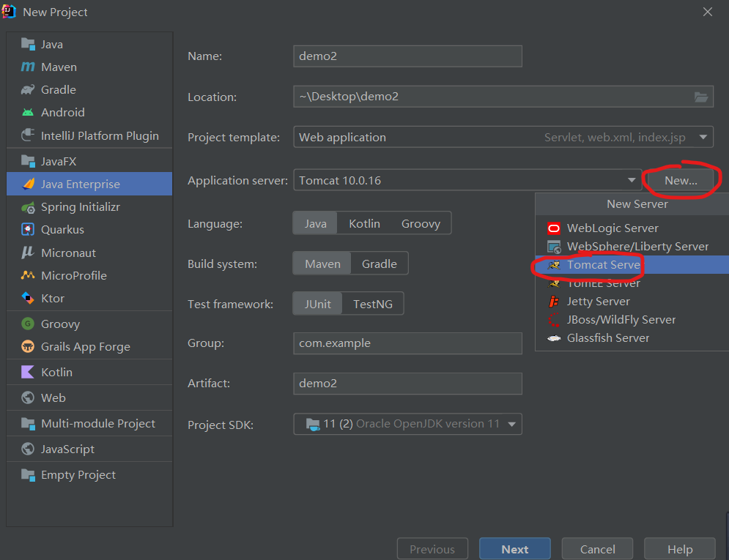Click the Artifact input field
The image size is (729, 560).
coord(407,384)
